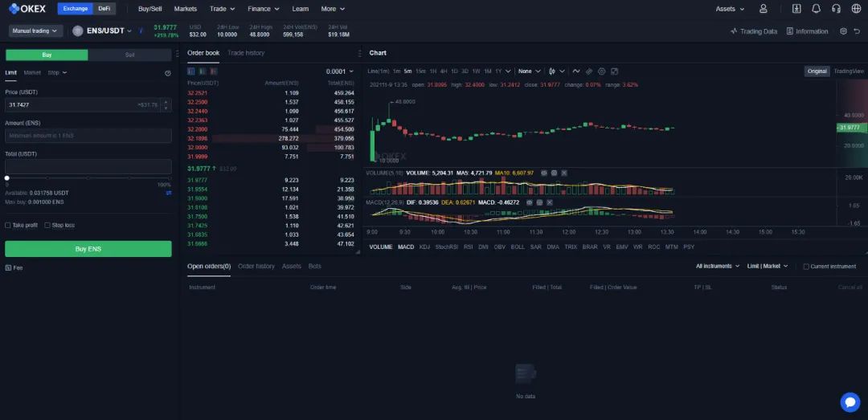Click the order amount percentage slider handle
Screen dimensions: 868x420
point(7,177)
